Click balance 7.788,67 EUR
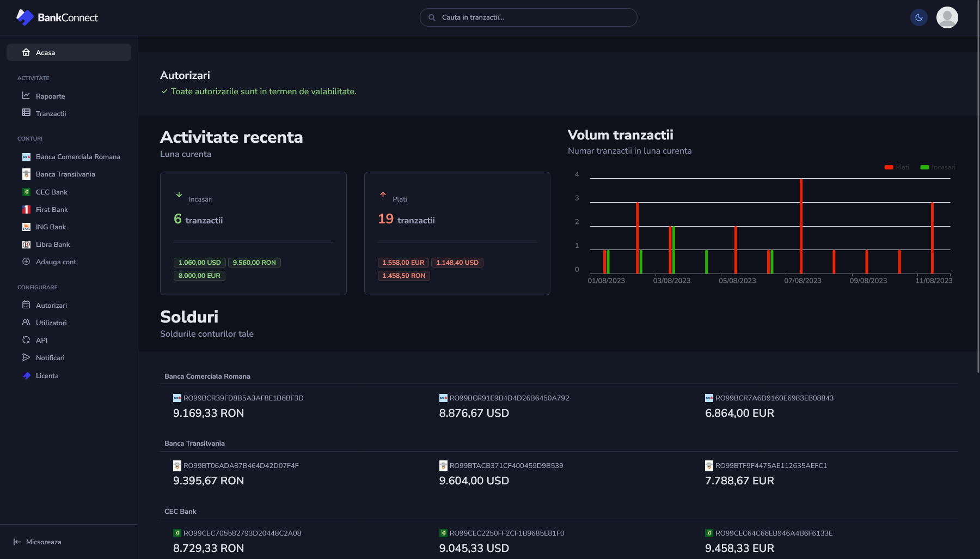 point(739,481)
